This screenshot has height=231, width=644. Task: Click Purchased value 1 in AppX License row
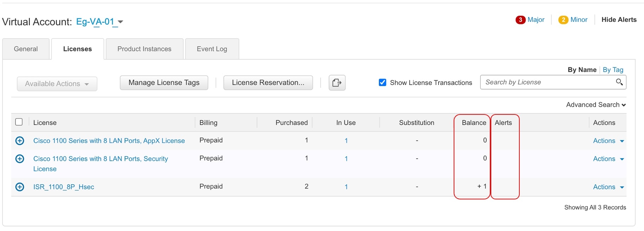tap(307, 140)
